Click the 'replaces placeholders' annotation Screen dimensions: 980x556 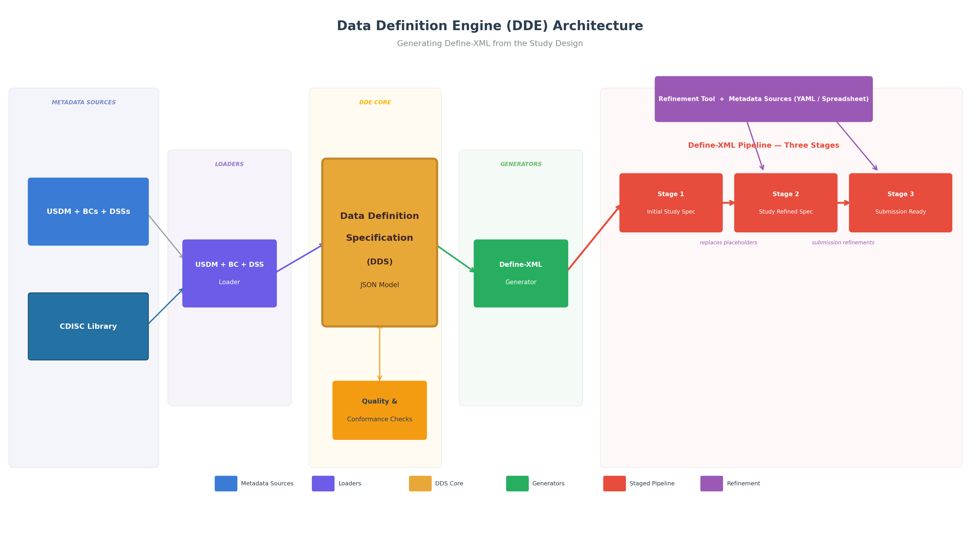[x=728, y=243]
